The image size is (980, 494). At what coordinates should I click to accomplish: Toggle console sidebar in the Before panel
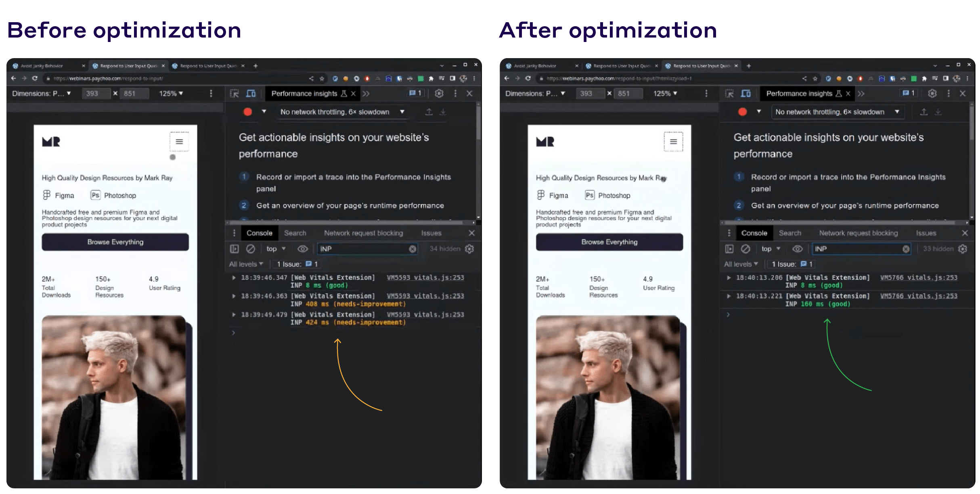click(x=235, y=249)
